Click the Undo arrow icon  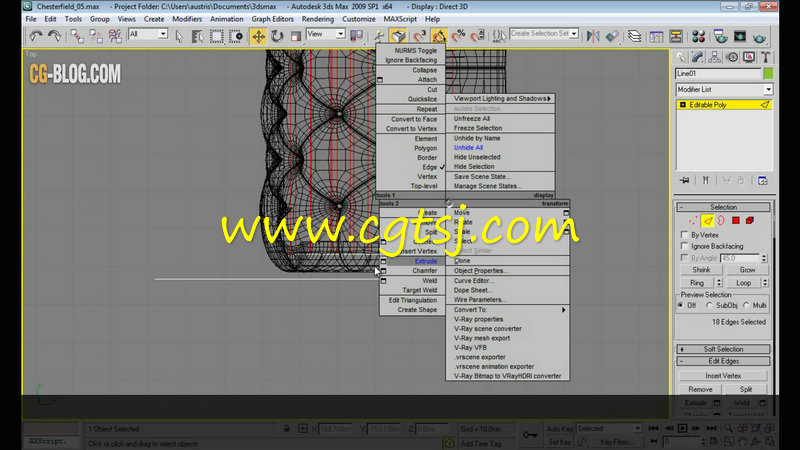click(35, 36)
